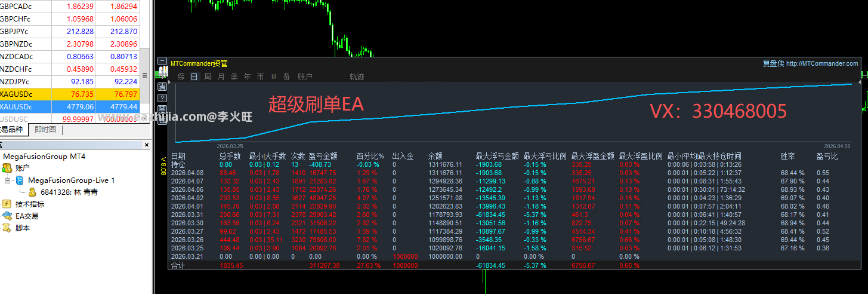Click the 持仓 holdings row label
Screen dimensions: 868x294
pos(178,164)
